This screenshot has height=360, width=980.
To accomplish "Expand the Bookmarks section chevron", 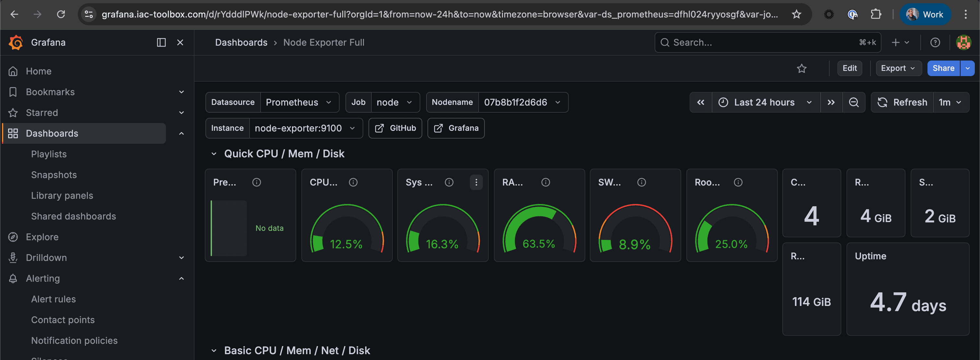I will click(181, 92).
